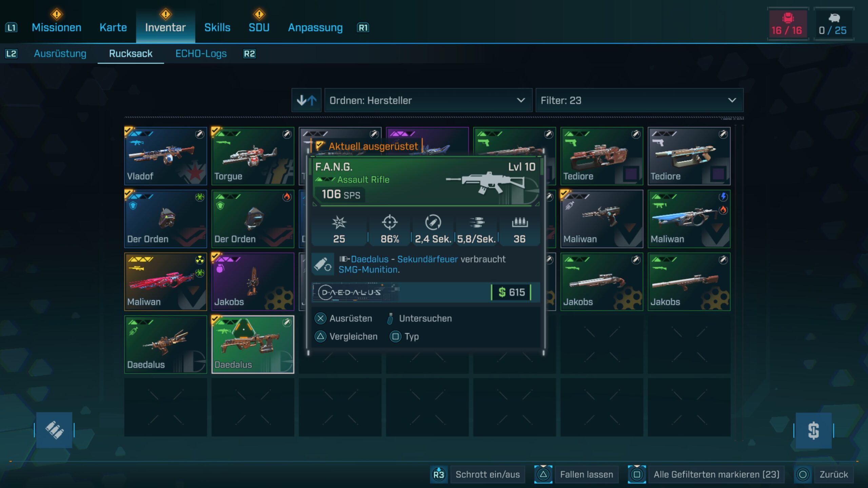Click the Zurück button

[x=833, y=474]
